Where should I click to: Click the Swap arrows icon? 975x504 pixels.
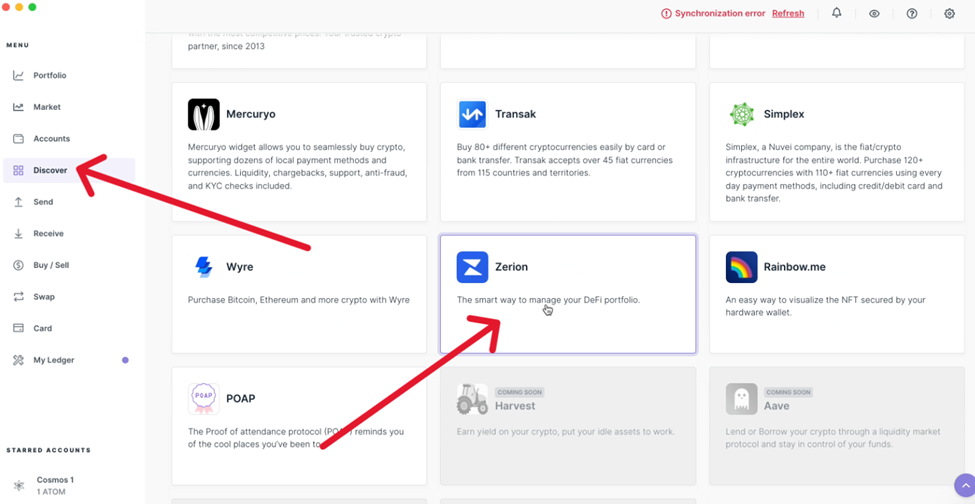(19, 296)
